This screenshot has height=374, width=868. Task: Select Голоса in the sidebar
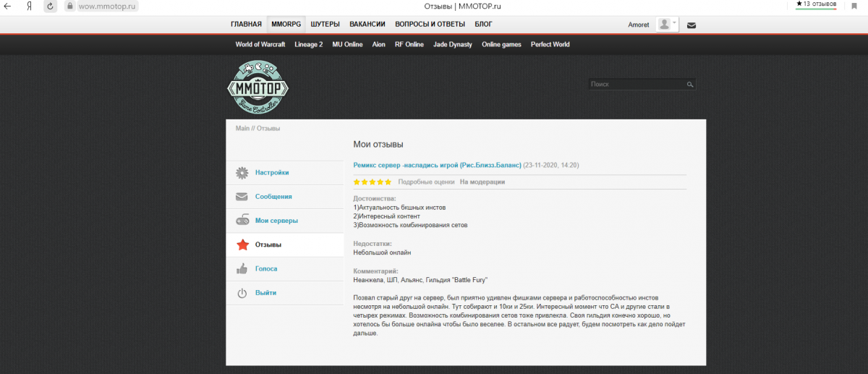[x=265, y=268]
